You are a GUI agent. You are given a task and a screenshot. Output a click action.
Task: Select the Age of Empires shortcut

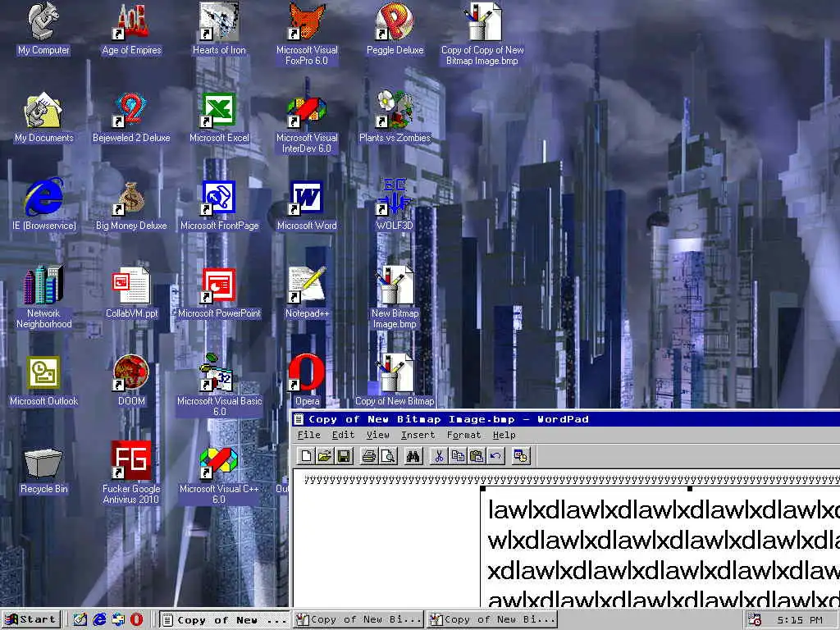[x=132, y=28]
